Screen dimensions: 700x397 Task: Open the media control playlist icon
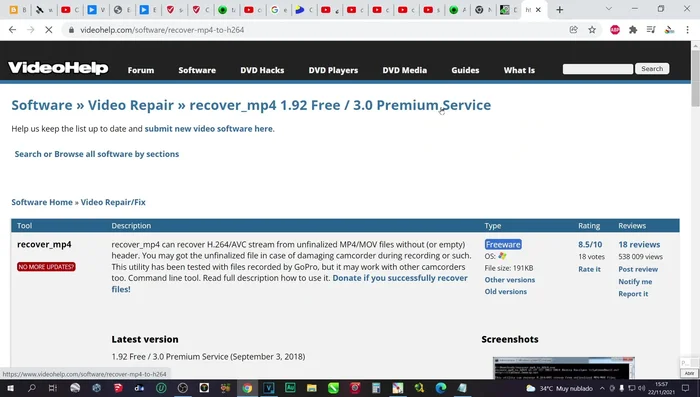[651, 30]
